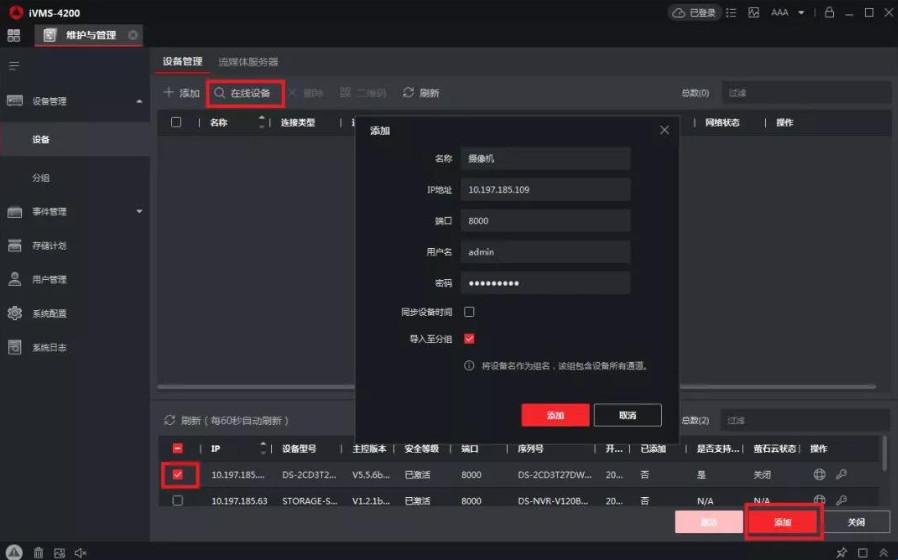The image size is (898, 560).
Task: Open web page globe icon for DS-2CD3T2 row
Action: click(820, 474)
